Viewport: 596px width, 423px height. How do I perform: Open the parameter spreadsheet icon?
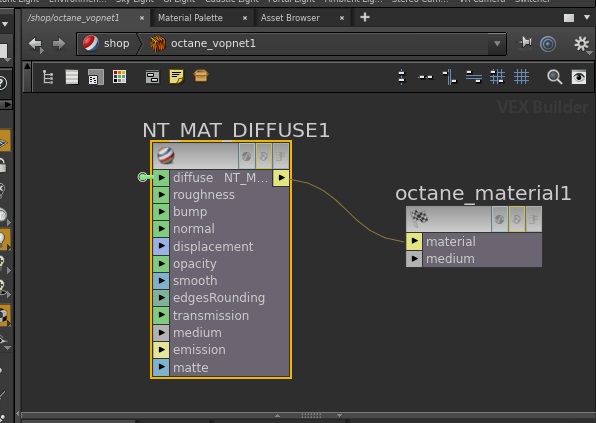[x=95, y=77]
